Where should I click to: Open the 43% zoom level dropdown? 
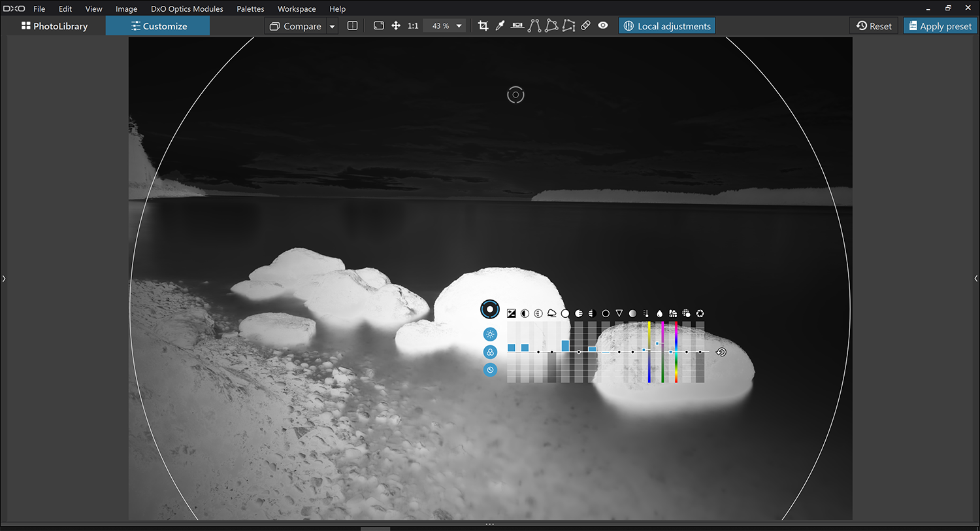(459, 26)
